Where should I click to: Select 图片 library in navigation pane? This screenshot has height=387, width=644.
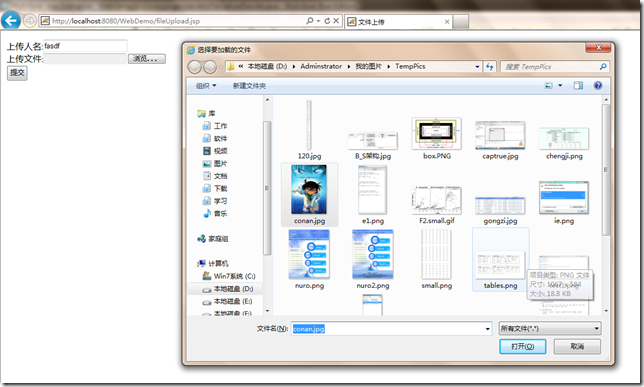215,164
